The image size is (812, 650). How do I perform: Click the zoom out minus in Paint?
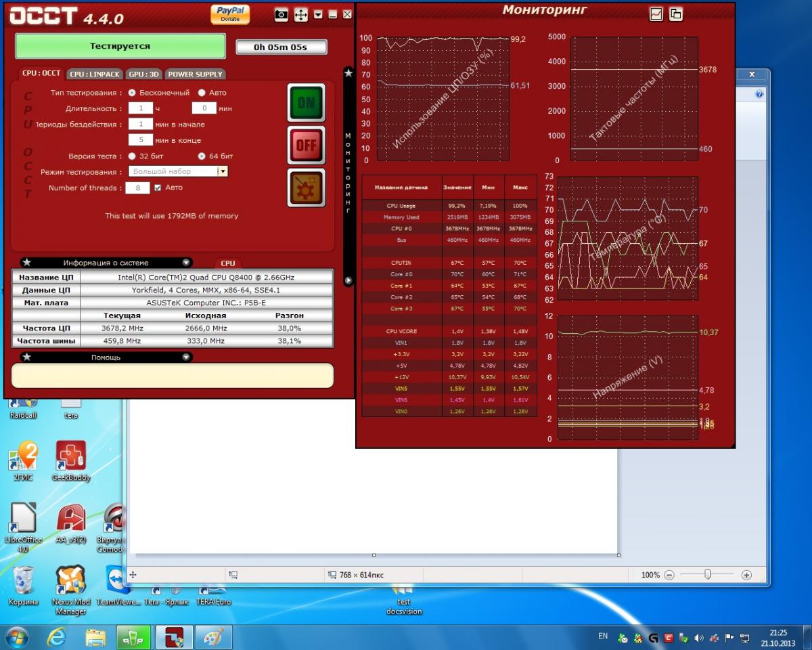[x=669, y=575]
